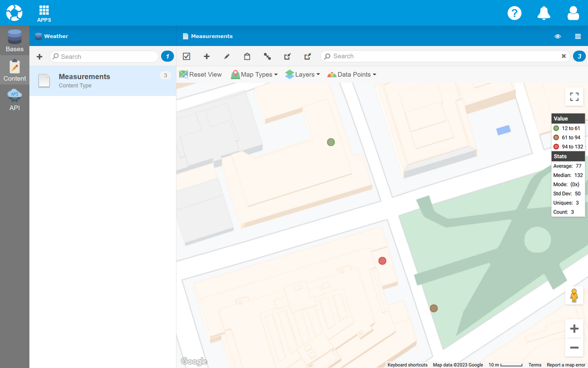Viewport: 588px width, 368px height.
Task: Toggle fullscreen map view
Action: (x=574, y=97)
